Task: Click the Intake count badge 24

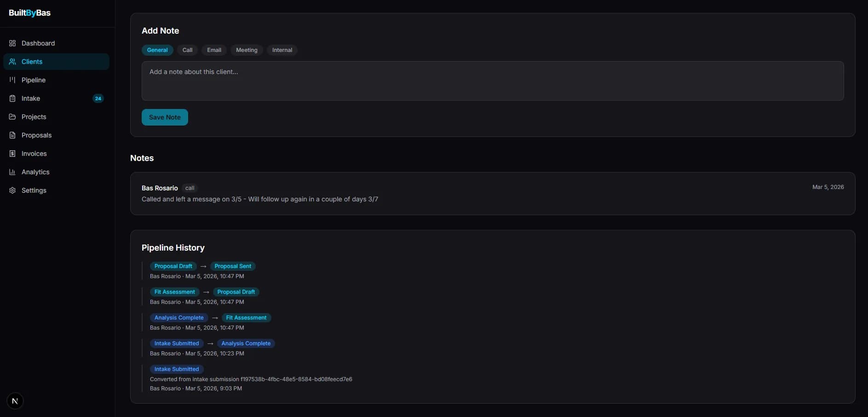Action: pos(98,98)
